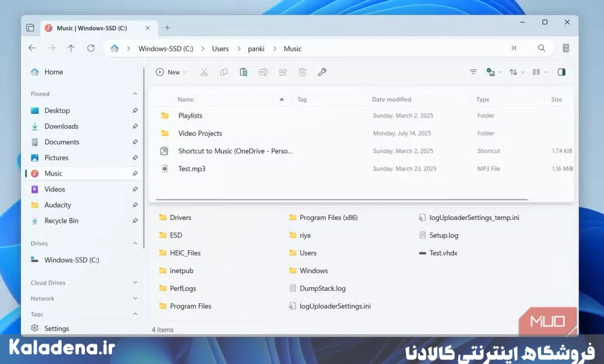Rename the selected item via the rename icon
The image size is (604, 364).
click(263, 72)
